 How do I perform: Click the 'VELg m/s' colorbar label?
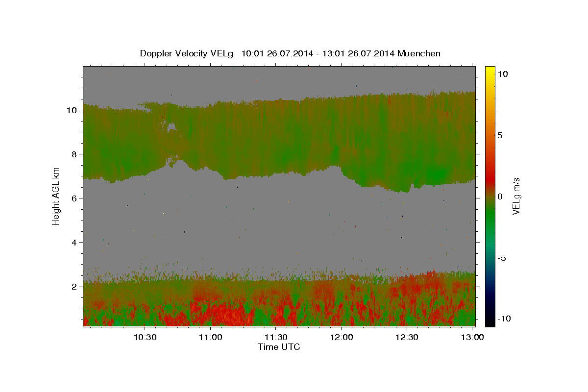[x=516, y=196]
